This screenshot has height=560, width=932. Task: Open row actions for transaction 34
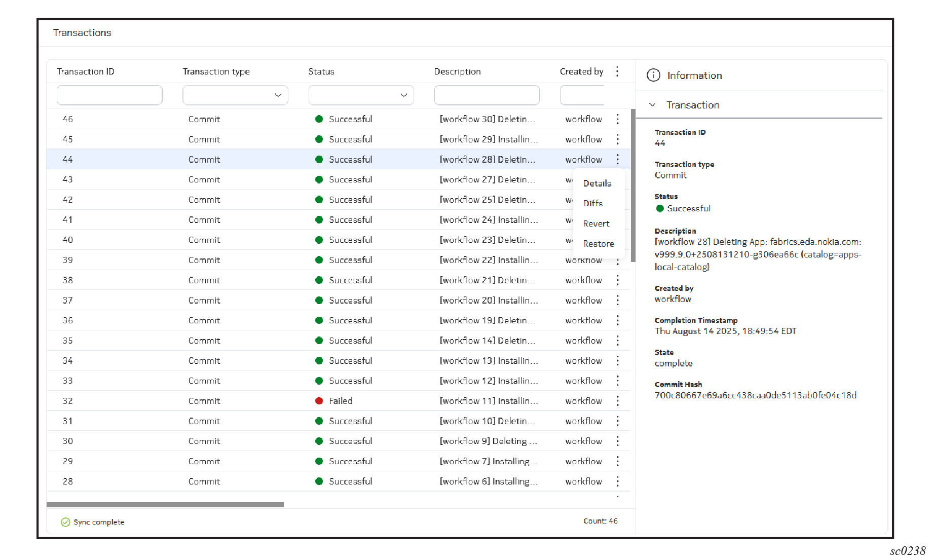(x=617, y=361)
